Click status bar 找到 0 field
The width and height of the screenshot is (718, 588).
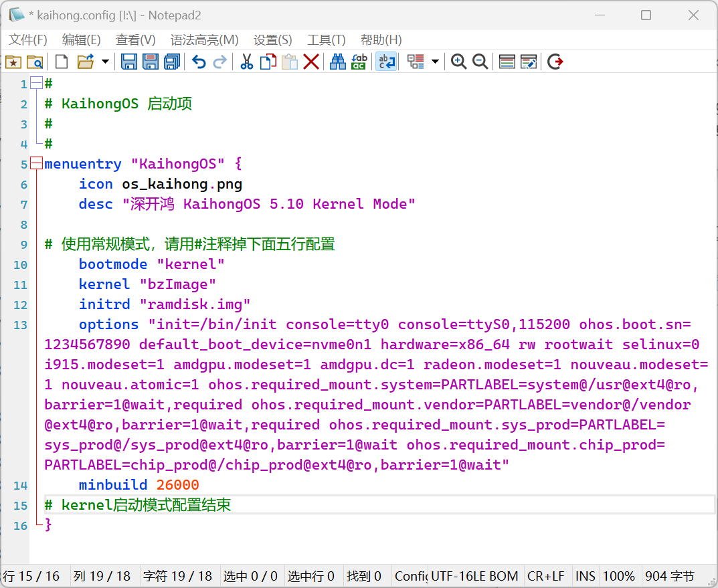[x=366, y=576]
